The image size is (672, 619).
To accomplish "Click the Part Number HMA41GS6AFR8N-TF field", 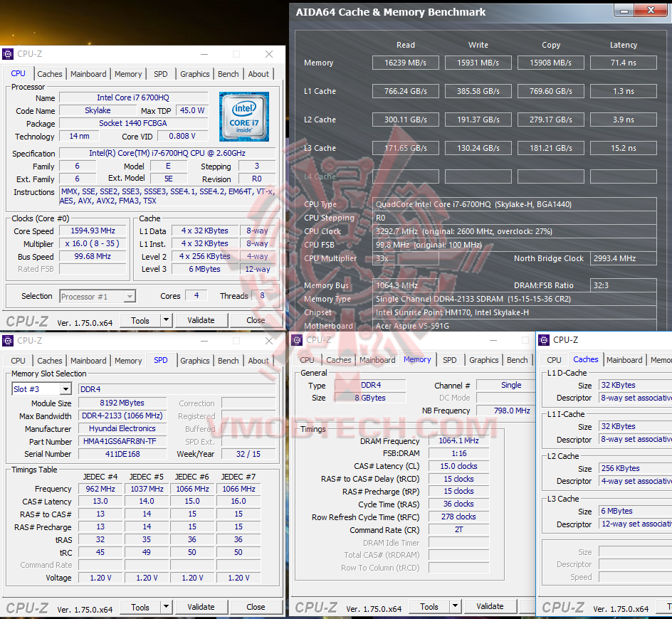I will click(x=122, y=441).
